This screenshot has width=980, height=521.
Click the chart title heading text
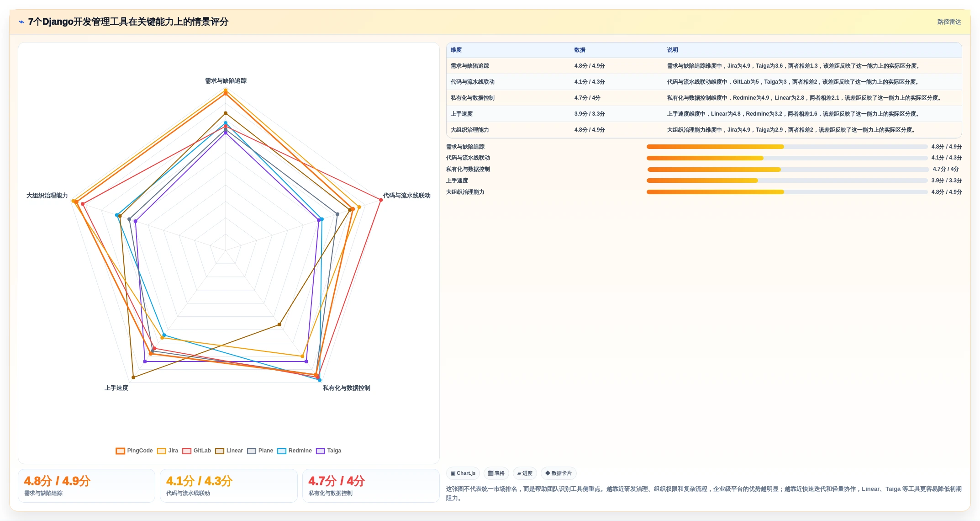coord(128,22)
